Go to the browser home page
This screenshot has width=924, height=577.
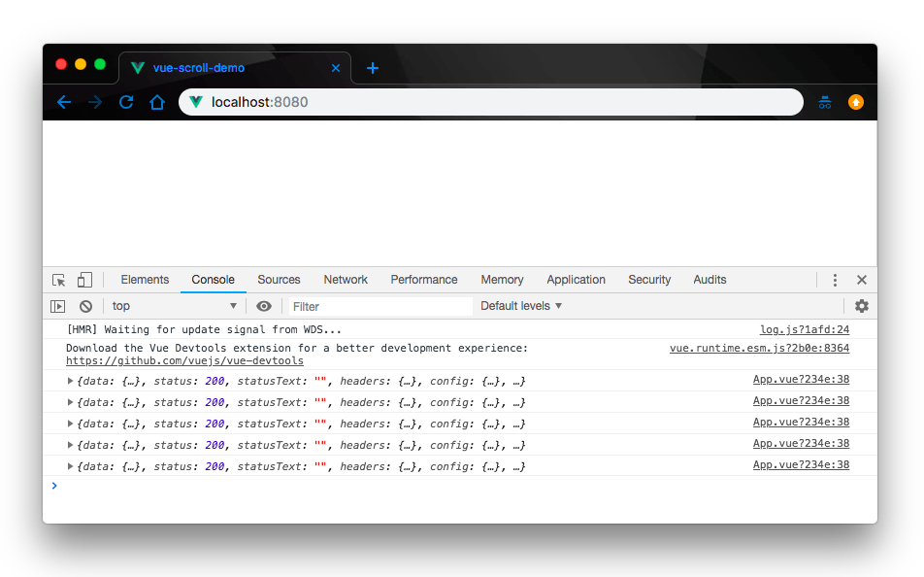157,102
